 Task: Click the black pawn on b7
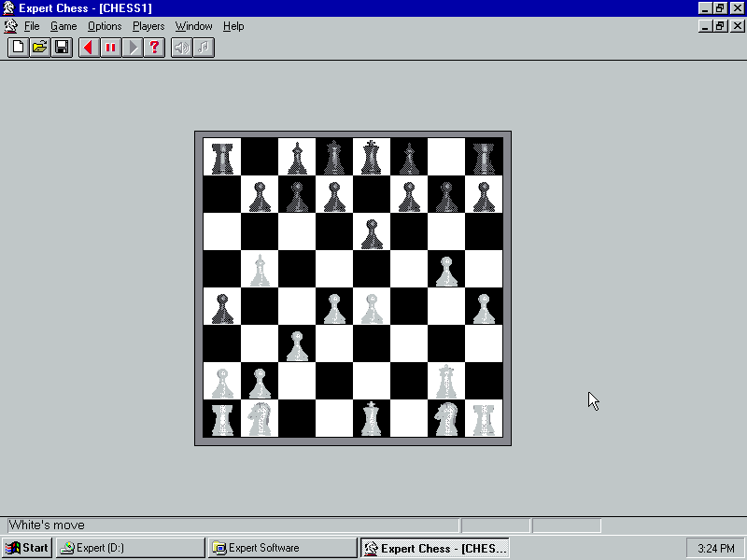point(260,197)
